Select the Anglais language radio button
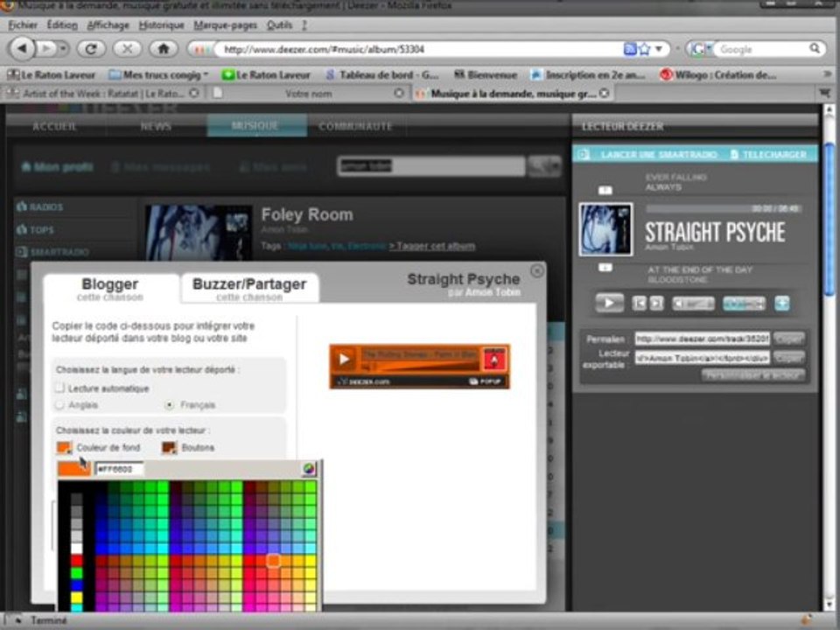This screenshot has width=840, height=630. 60,404
